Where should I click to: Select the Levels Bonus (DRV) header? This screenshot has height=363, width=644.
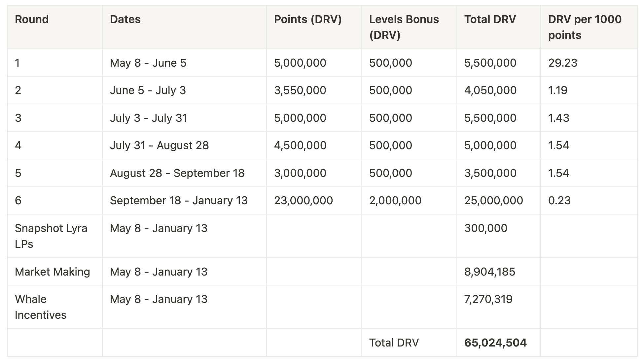tap(404, 27)
